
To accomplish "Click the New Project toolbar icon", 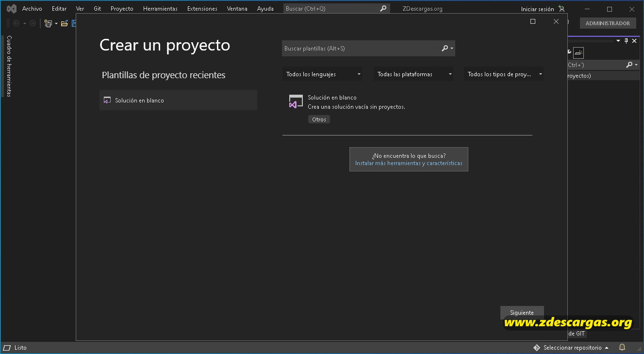I will point(48,23).
